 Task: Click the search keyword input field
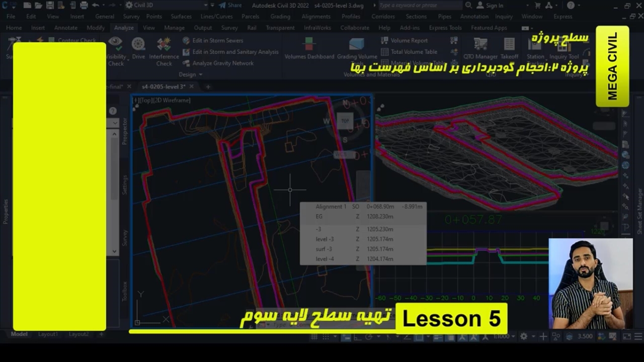419,5
